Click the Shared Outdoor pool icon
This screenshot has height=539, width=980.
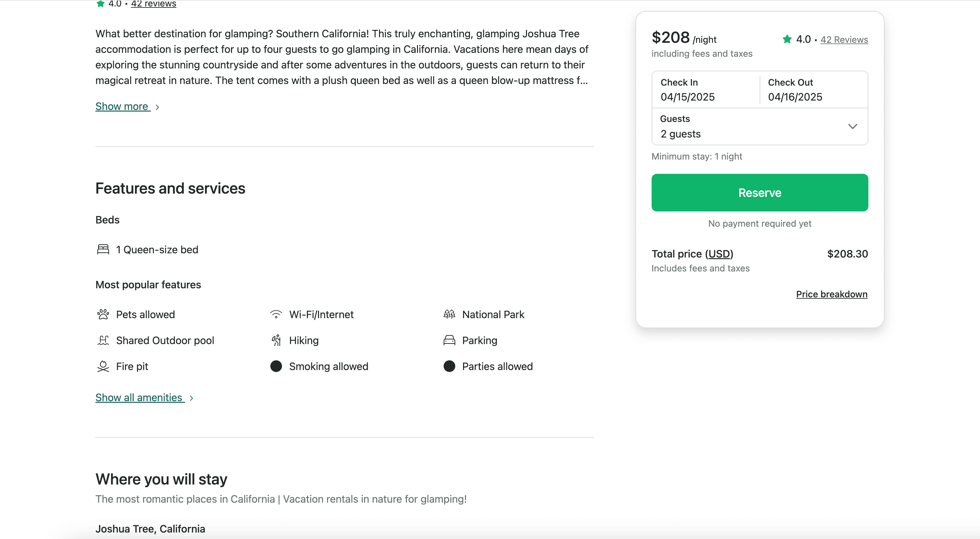pos(103,340)
